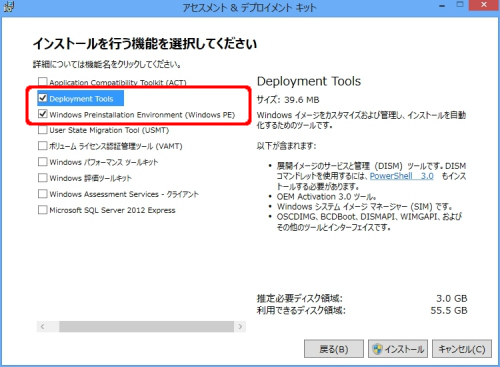500x367 pixels.
Task: Select the Windows 評価ツールキット label
Action: (91, 178)
